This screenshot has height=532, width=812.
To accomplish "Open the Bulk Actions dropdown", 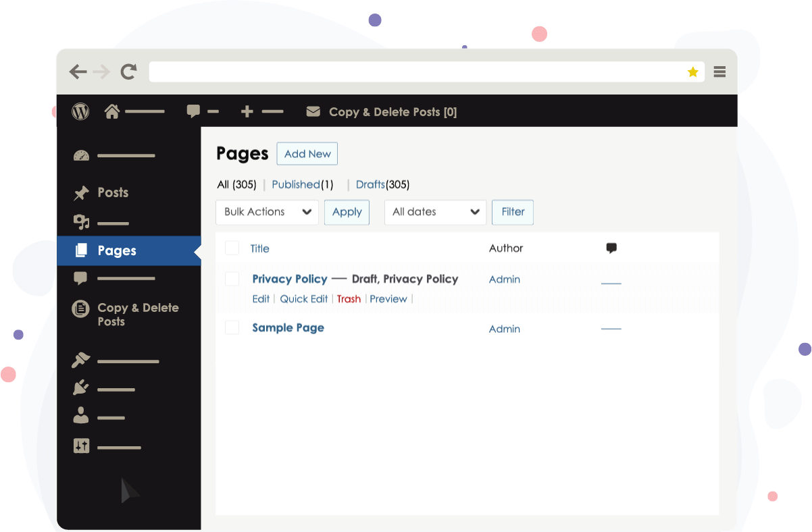I will coord(267,212).
